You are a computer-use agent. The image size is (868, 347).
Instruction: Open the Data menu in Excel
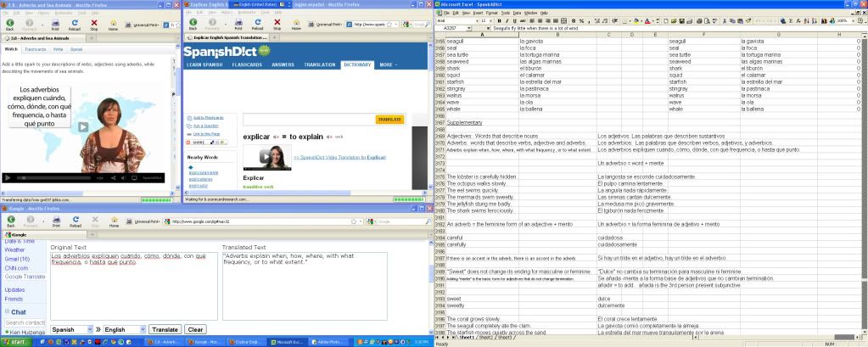pos(515,14)
